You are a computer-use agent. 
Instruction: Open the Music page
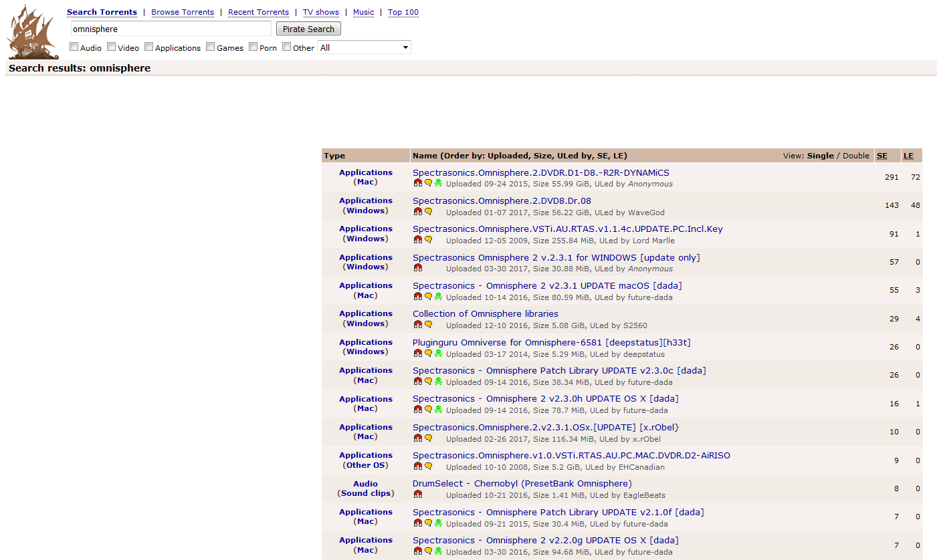tap(363, 12)
